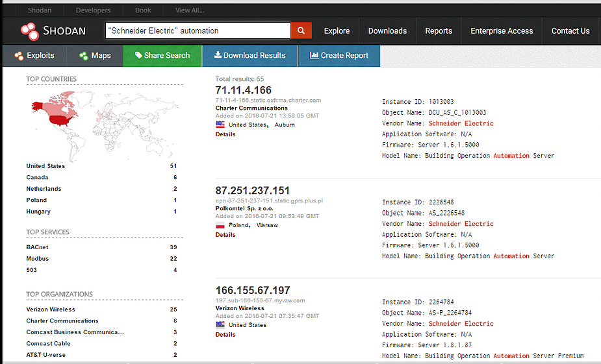
Task: Filter by Hungary country
Action: coord(38,212)
